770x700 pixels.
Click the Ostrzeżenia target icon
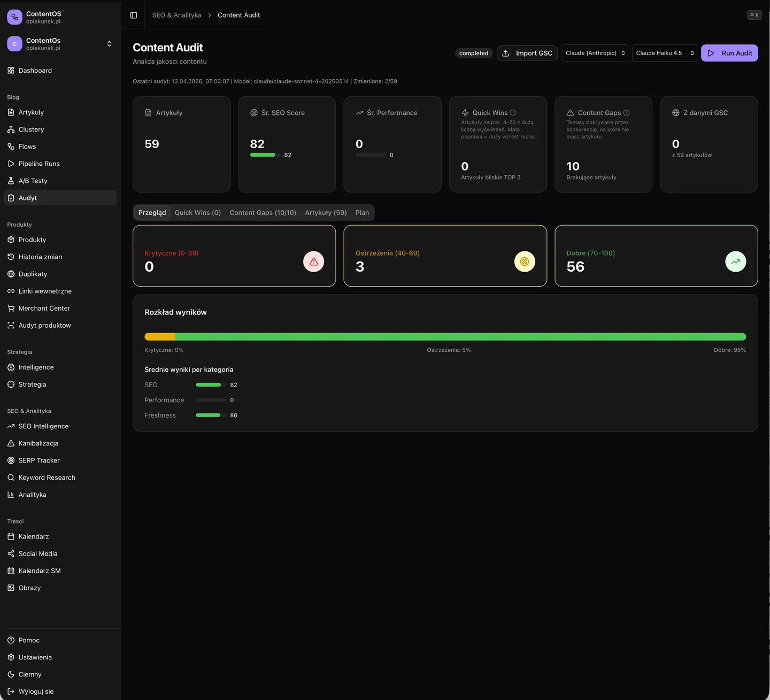click(525, 261)
